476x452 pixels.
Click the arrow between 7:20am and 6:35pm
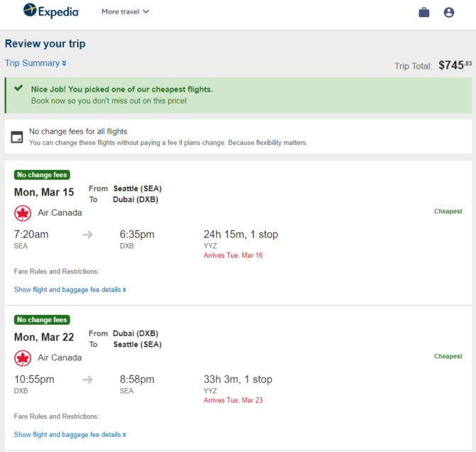point(87,235)
